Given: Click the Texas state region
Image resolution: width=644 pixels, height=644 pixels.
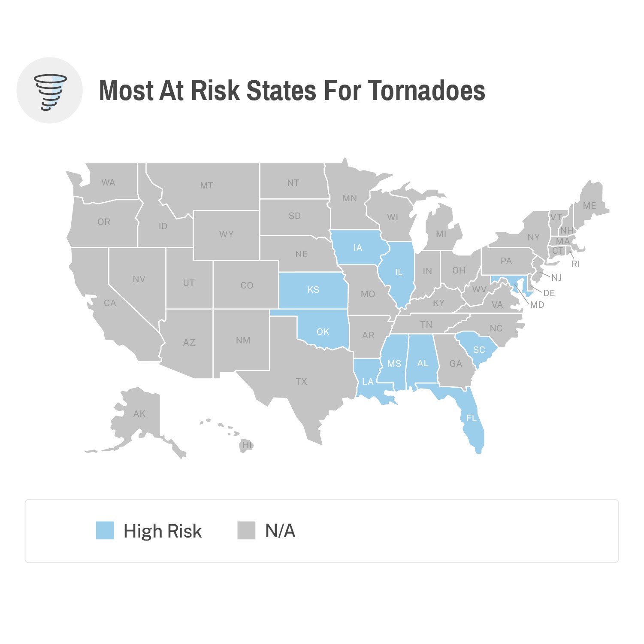Looking at the screenshot, I should tap(301, 381).
